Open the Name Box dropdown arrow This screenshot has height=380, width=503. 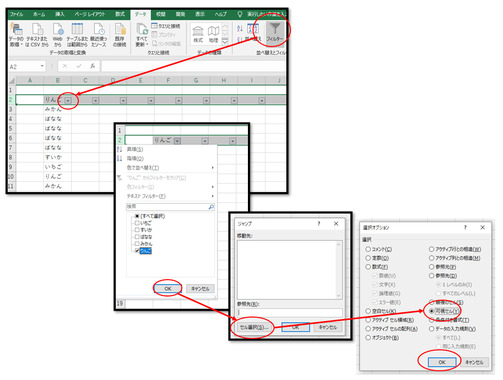[42, 66]
